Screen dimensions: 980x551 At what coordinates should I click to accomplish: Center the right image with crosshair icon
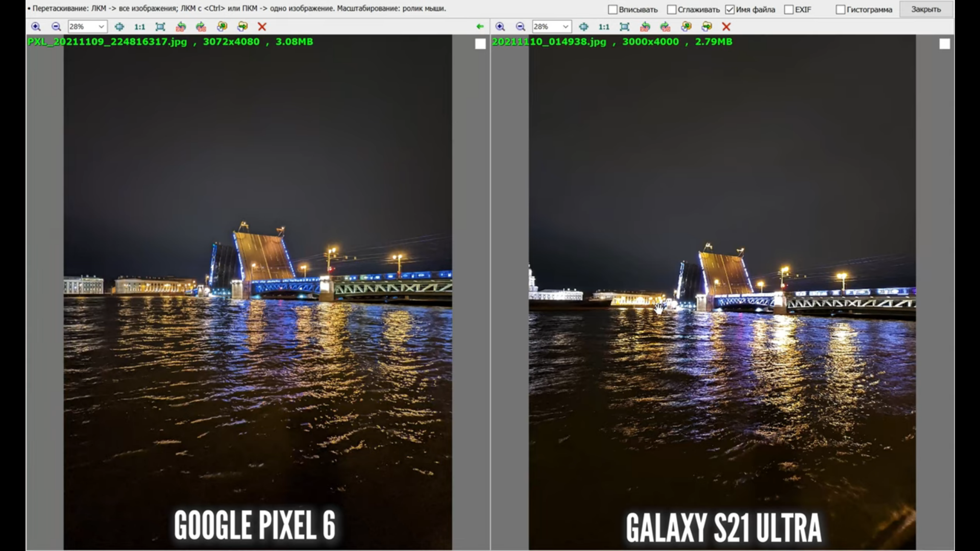(584, 27)
